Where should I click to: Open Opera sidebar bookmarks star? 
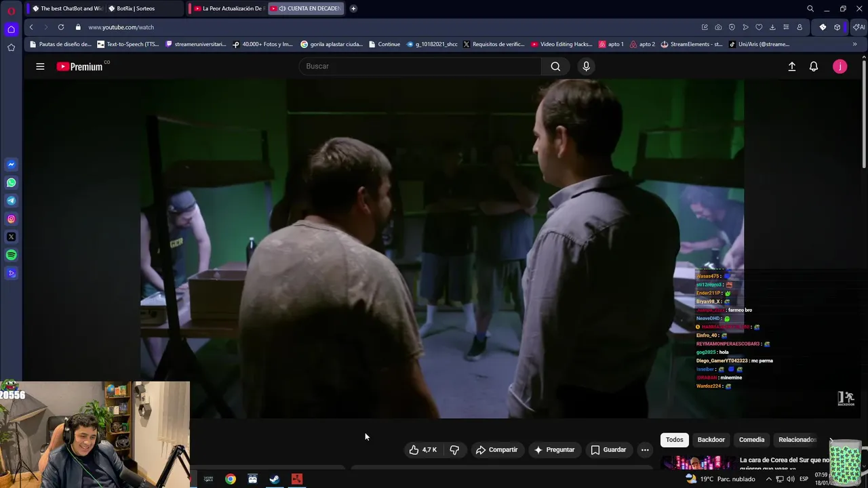pos(11,47)
